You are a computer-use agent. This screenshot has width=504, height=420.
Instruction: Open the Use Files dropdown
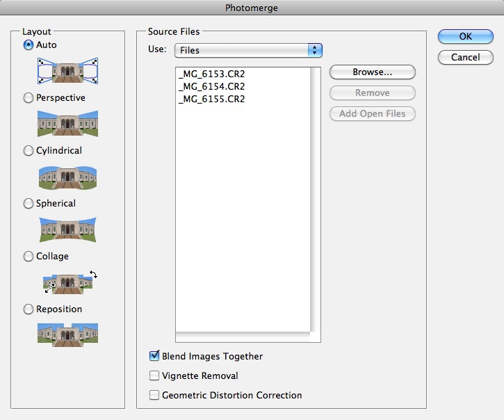248,50
